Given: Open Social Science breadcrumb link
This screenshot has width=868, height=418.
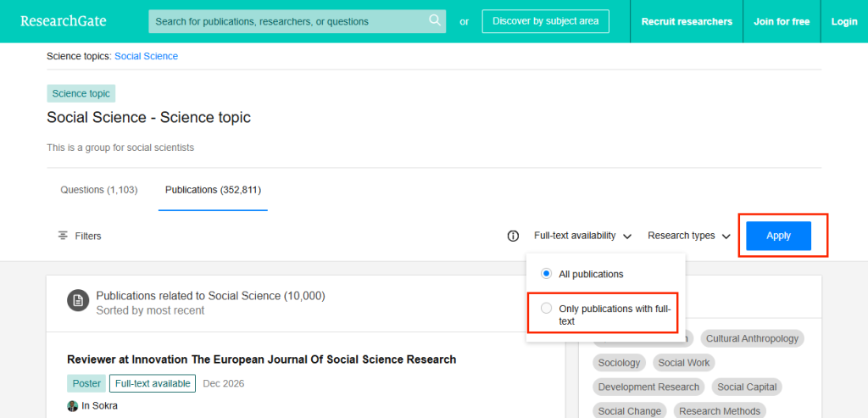Looking at the screenshot, I should (x=146, y=56).
